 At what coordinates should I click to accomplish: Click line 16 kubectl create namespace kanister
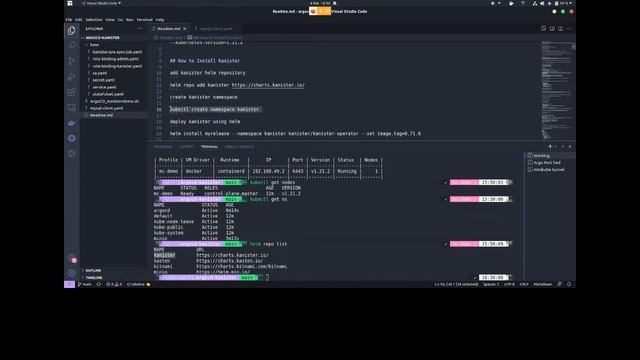click(x=215, y=109)
